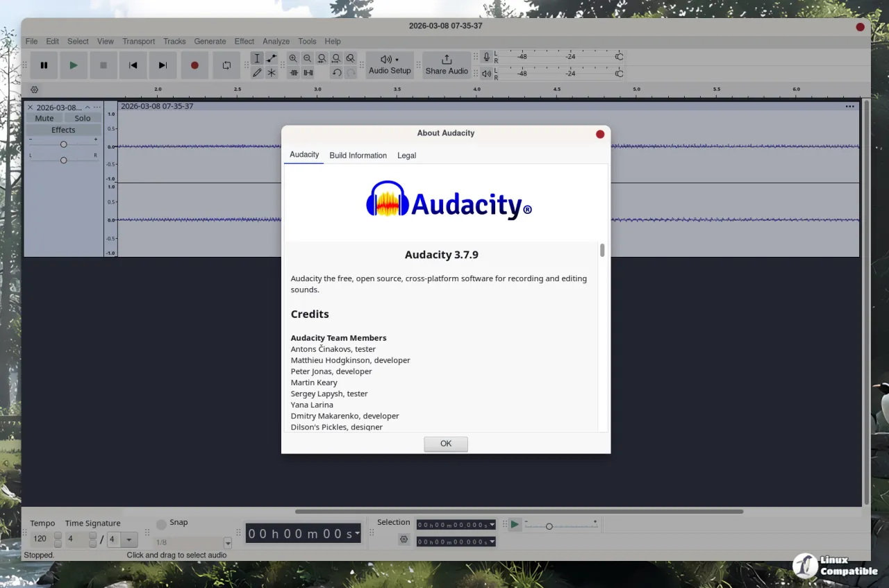Silence audio selection icon
889x588 pixels.
308,72
